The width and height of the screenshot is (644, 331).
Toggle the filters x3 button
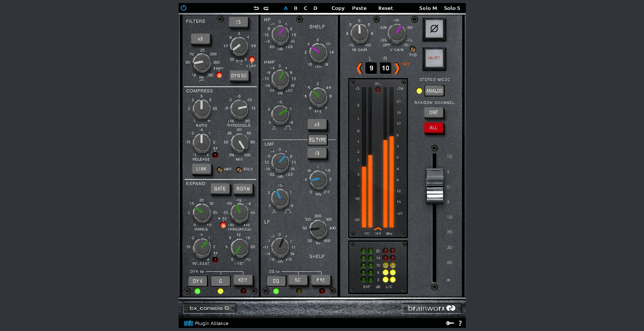(200, 39)
